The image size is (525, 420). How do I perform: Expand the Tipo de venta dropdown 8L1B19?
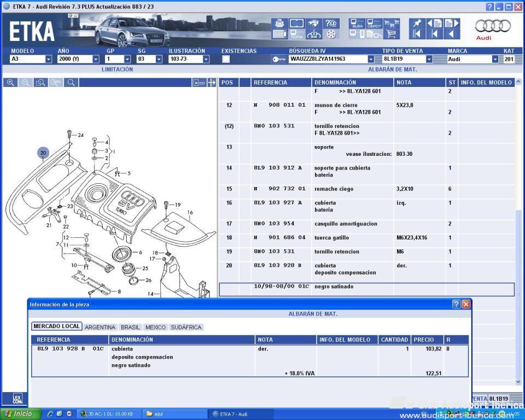click(x=429, y=59)
